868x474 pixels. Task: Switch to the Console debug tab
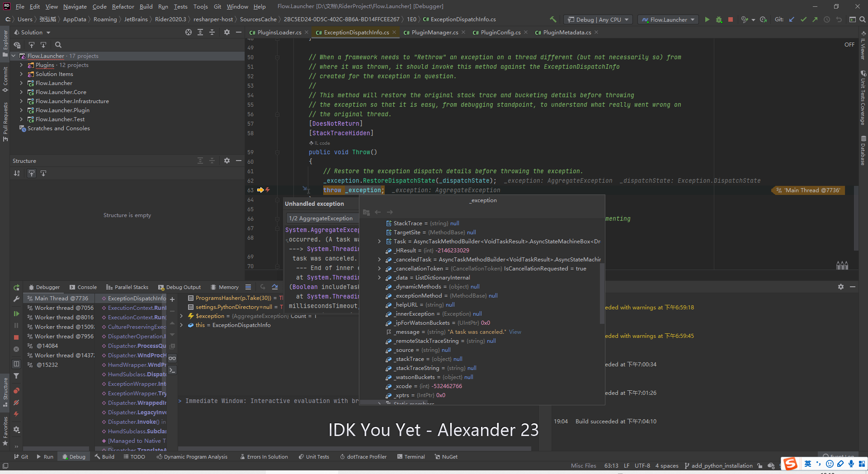click(x=83, y=287)
